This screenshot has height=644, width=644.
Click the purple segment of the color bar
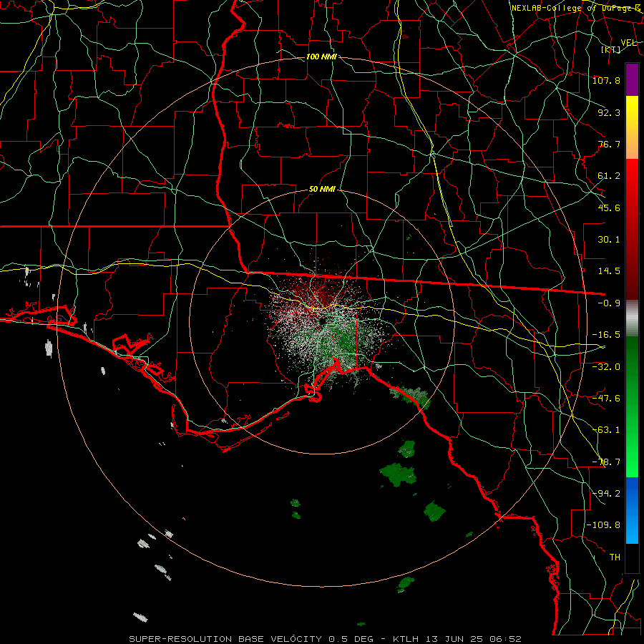tap(632, 79)
